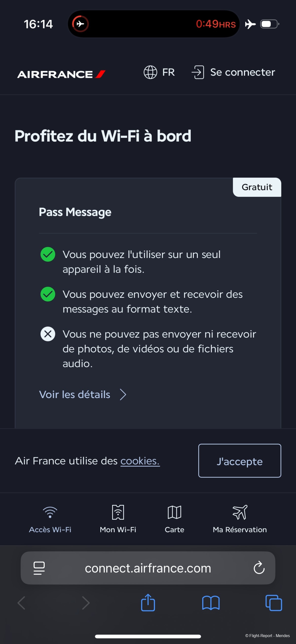Tap the flight timer in Dynamic Island

[x=216, y=24]
